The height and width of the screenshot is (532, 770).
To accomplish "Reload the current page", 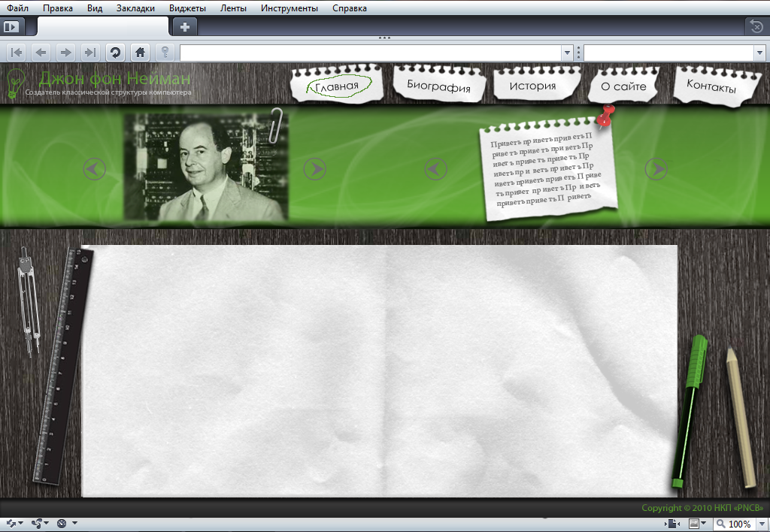I will coord(115,53).
